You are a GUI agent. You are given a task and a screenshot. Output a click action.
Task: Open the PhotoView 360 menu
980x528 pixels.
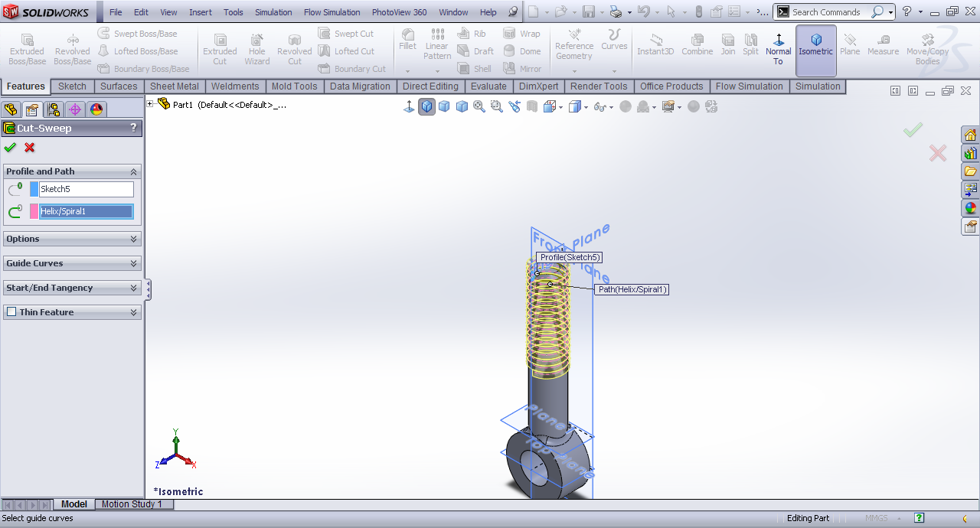(399, 12)
